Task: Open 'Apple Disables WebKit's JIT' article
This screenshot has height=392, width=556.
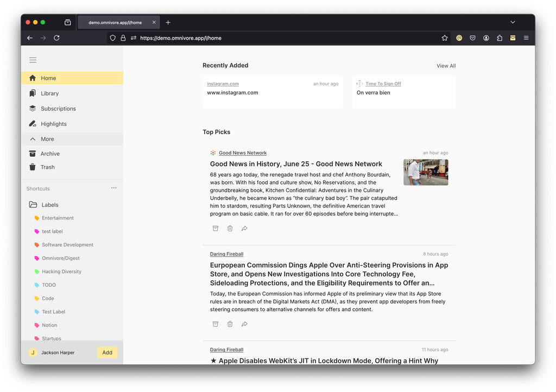Action: (324, 361)
